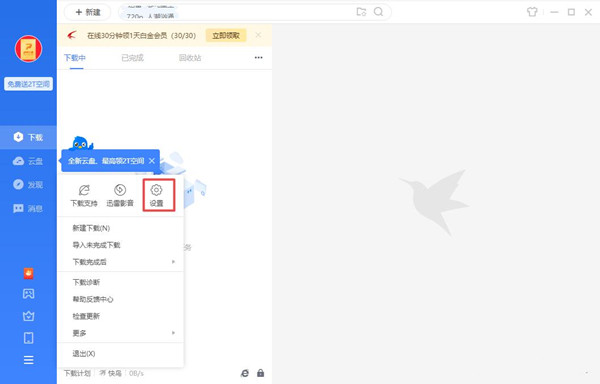Open 迅雷影音 player icon
600x384 pixels.
point(120,195)
